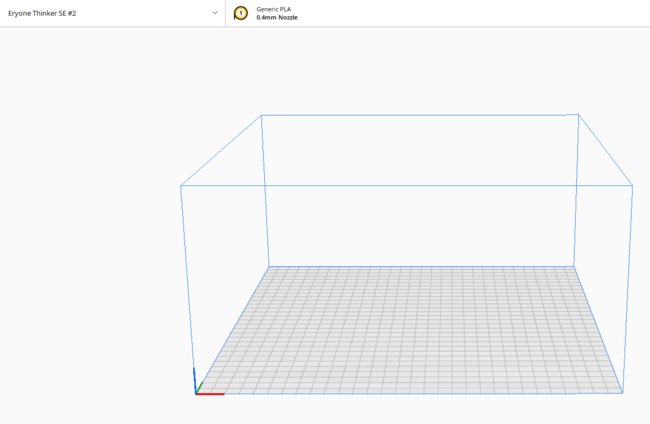Expand the printer selector chevron arrow
The height and width of the screenshot is (424, 650).
coord(215,13)
